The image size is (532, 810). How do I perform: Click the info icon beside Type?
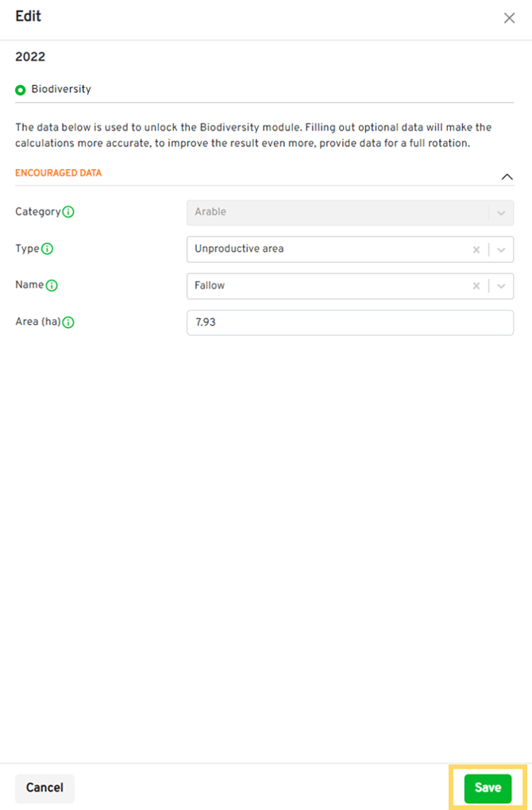tap(47, 249)
